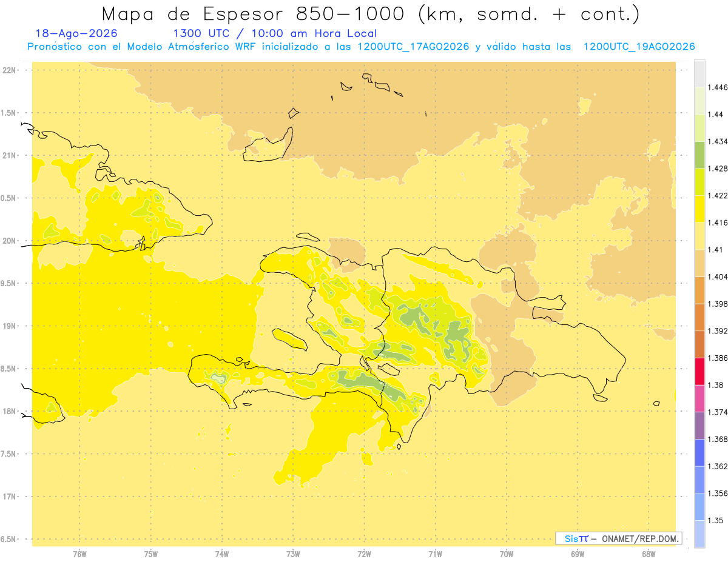Click the blue legend swatch between 1.362 and 1.368
Screen dimensions: 728x562
699,452
